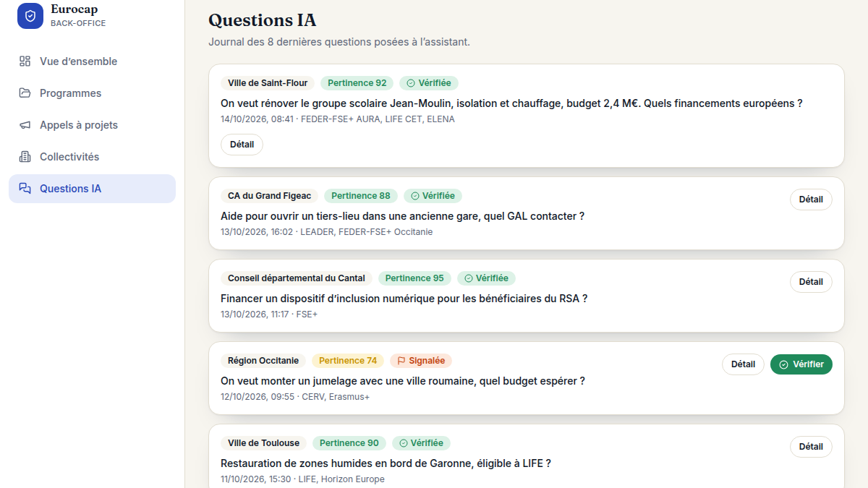Click the question on zones humides near Garonne

386,463
